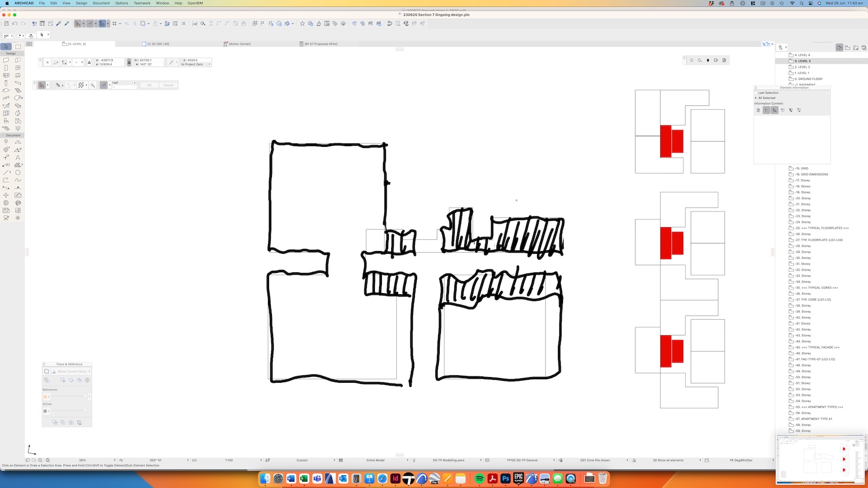Toggle the grid snap icon in toolbar
The width and height of the screenshot is (868, 488).
(x=115, y=24)
